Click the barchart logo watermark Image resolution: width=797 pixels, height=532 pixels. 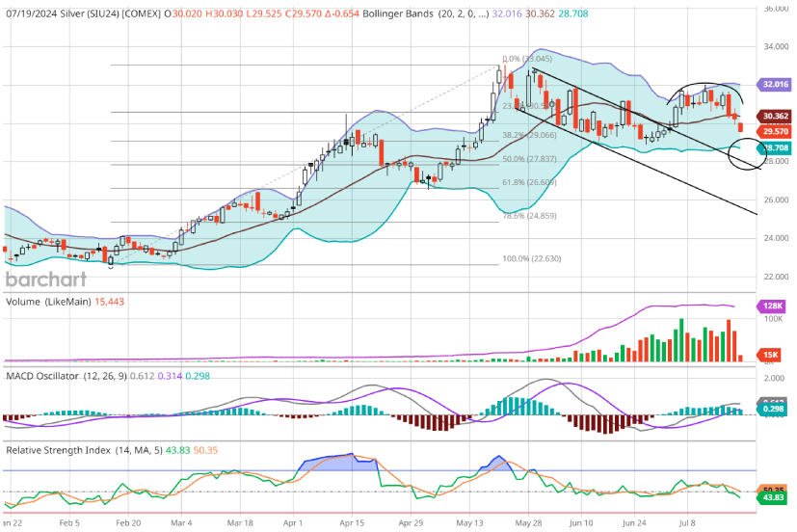pyautogui.click(x=45, y=279)
